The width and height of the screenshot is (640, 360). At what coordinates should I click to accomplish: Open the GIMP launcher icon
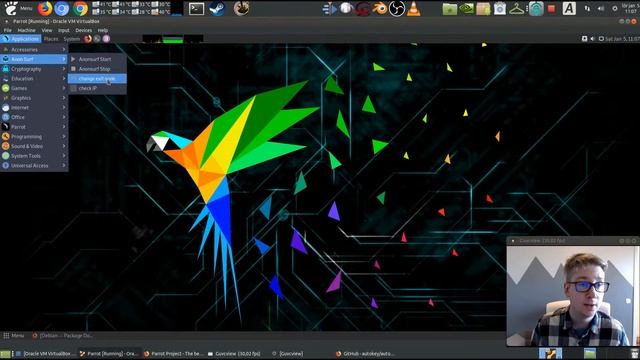click(x=241, y=9)
